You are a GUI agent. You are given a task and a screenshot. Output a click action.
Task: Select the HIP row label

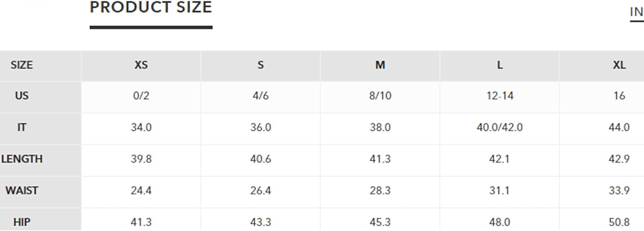click(21, 222)
